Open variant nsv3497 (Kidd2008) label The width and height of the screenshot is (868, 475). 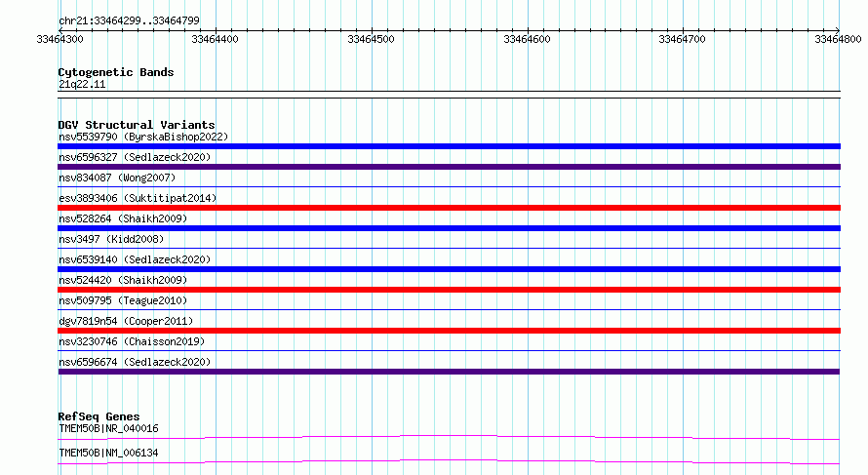tap(111, 239)
